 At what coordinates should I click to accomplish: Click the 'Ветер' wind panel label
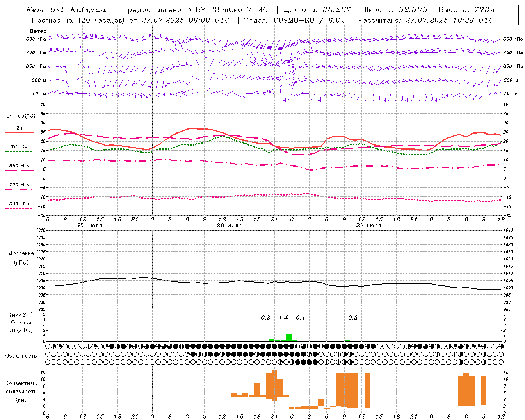(x=38, y=31)
